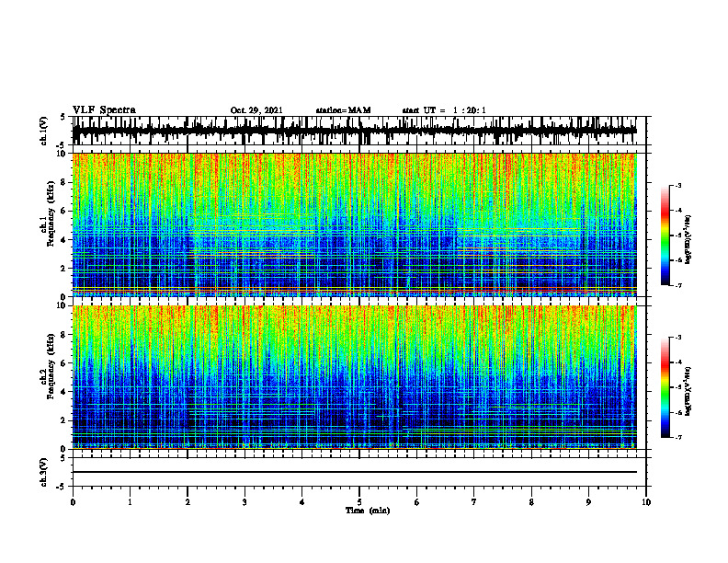Click the ch.2 "Frequency (kHz)" axis label
This screenshot has width=728, height=563.
[x=51, y=366]
